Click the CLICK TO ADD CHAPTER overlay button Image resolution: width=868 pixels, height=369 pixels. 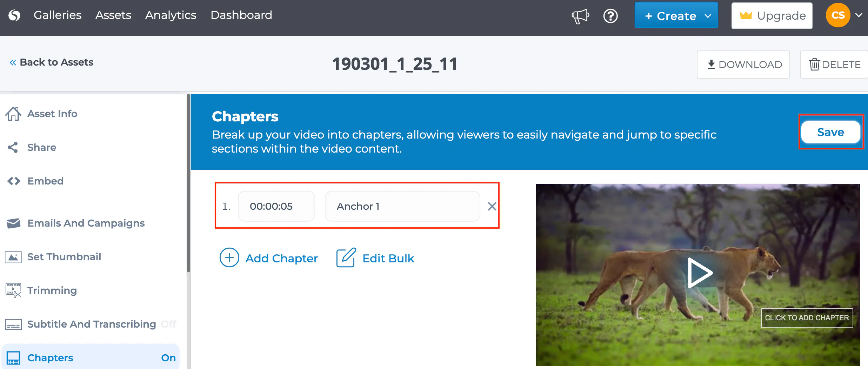807,318
